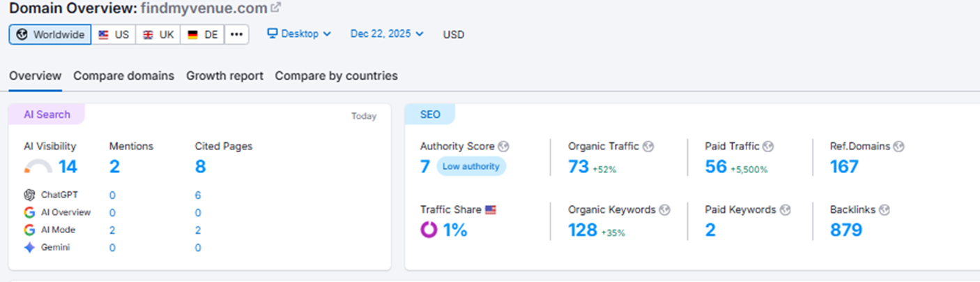Click the ChatGPT logo icon

[x=29, y=195]
